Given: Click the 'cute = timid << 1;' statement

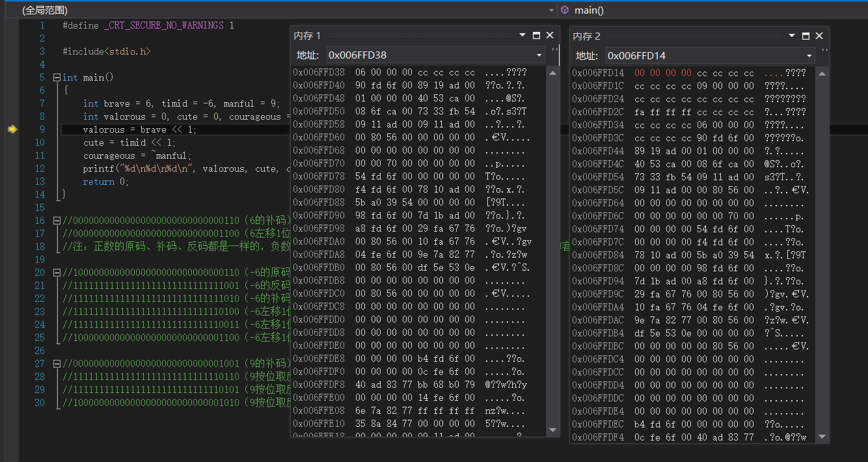Looking at the screenshot, I should (129, 143).
